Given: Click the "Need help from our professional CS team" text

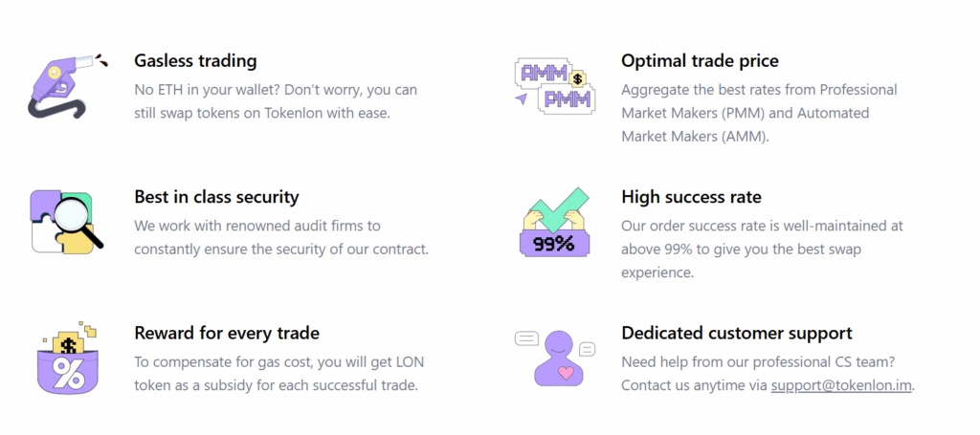Looking at the screenshot, I should click(760, 362).
